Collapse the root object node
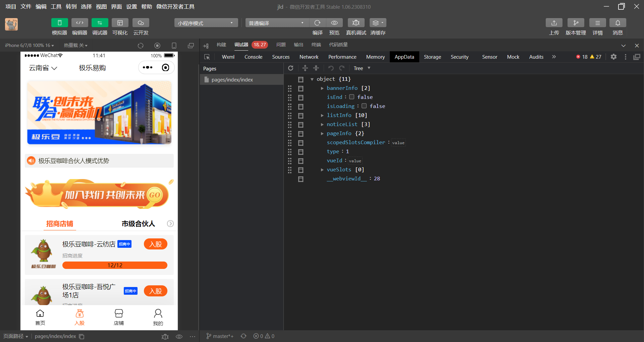 point(312,79)
